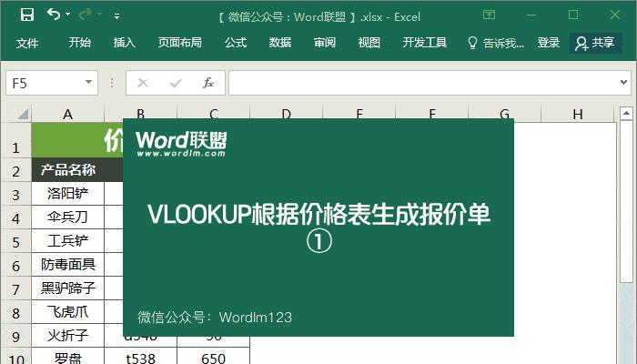Click inside the formula bar input
The image size is (637, 364).
422,83
